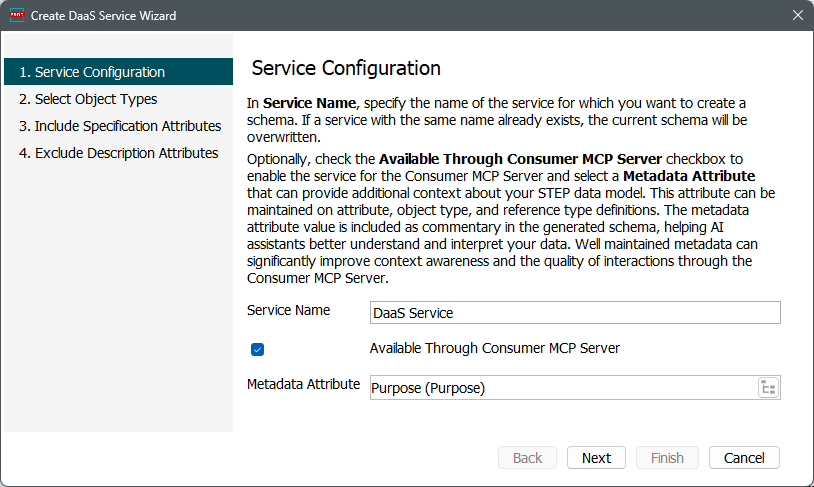The width and height of the screenshot is (814, 487).
Task: Click inside the Purpose (Purpose) metadata field
Action: click(x=563, y=388)
